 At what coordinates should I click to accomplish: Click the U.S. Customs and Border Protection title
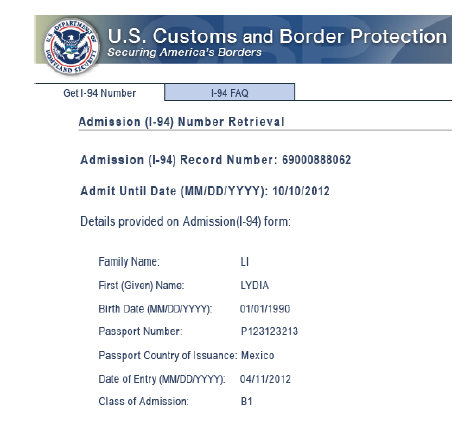277,36
